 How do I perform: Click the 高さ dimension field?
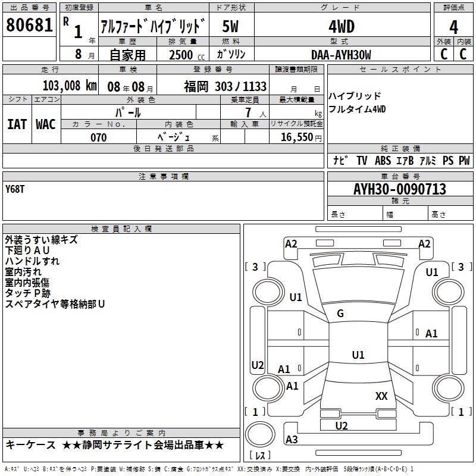(x=450, y=214)
